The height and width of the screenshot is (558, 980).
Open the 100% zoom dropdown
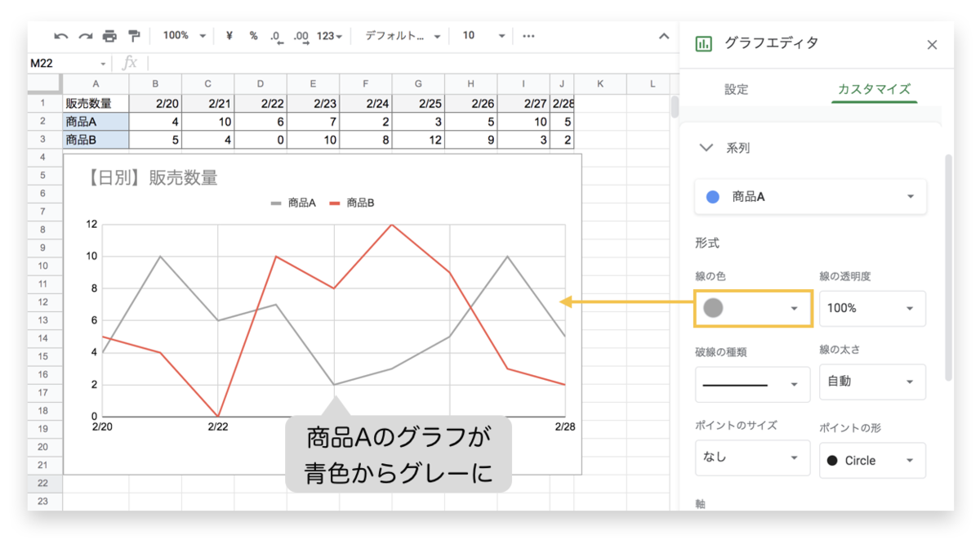point(185,36)
